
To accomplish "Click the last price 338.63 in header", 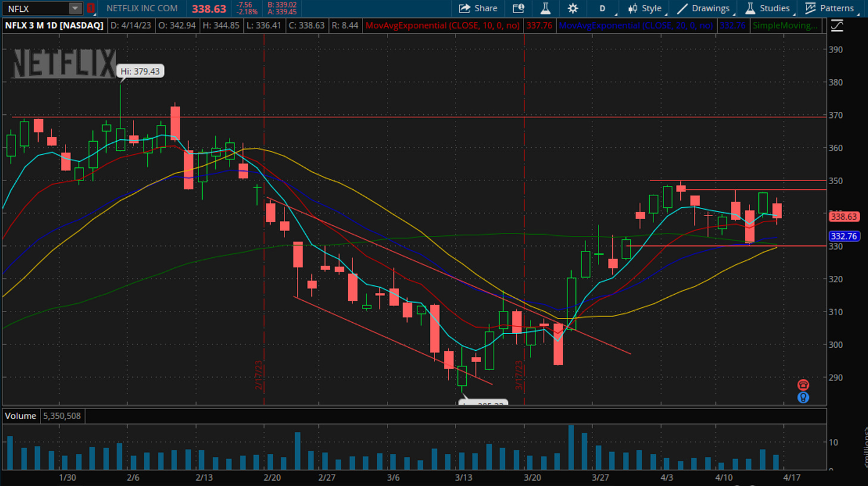I will click(209, 9).
